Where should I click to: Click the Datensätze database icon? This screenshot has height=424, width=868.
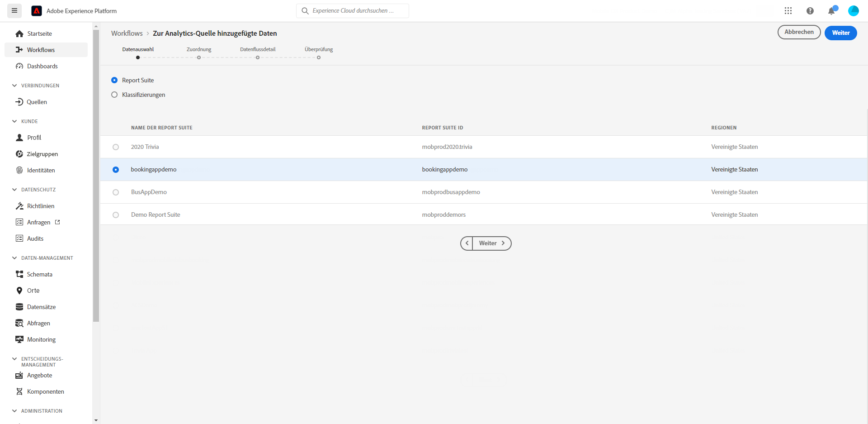click(x=19, y=307)
